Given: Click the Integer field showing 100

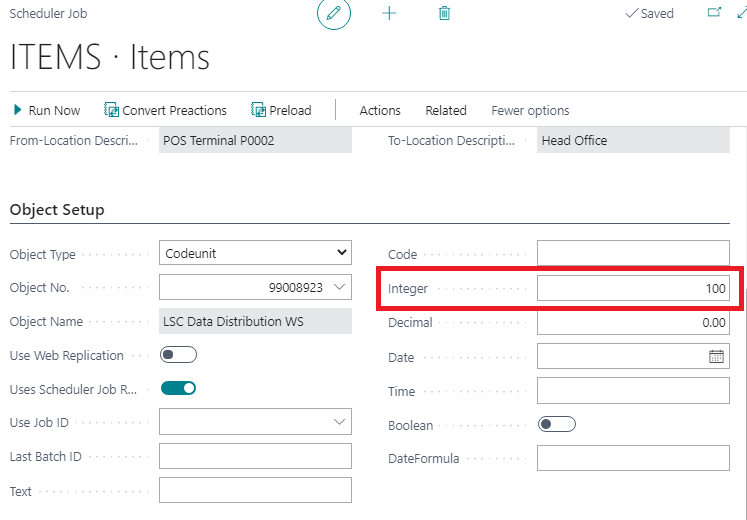Looking at the screenshot, I should point(633,288).
